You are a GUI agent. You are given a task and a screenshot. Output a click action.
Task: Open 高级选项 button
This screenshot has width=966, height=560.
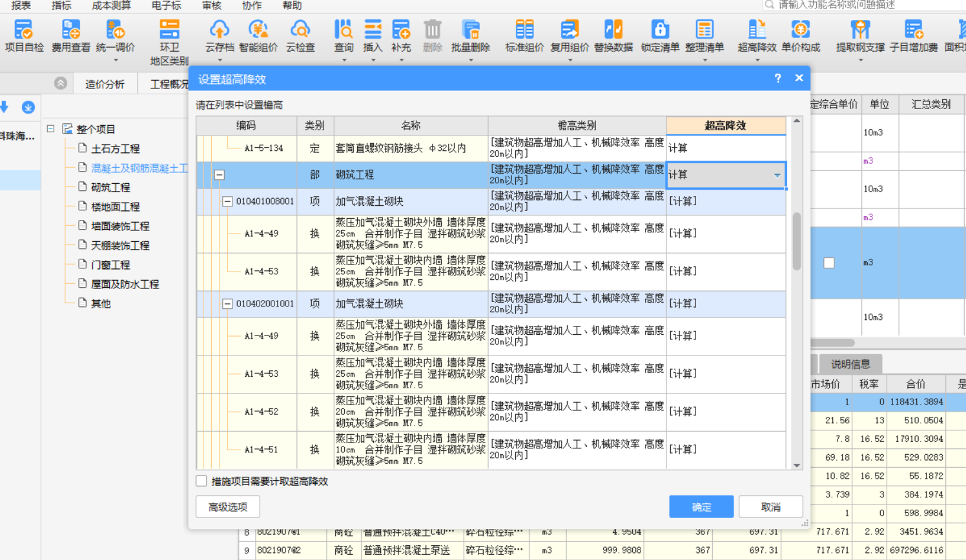(x=228, y=506)
